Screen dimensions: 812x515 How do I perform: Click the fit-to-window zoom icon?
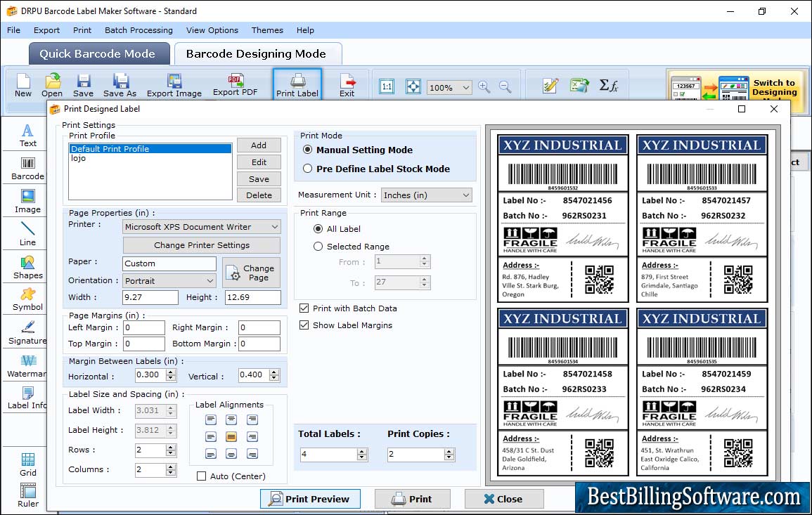(x=413, y=86)
